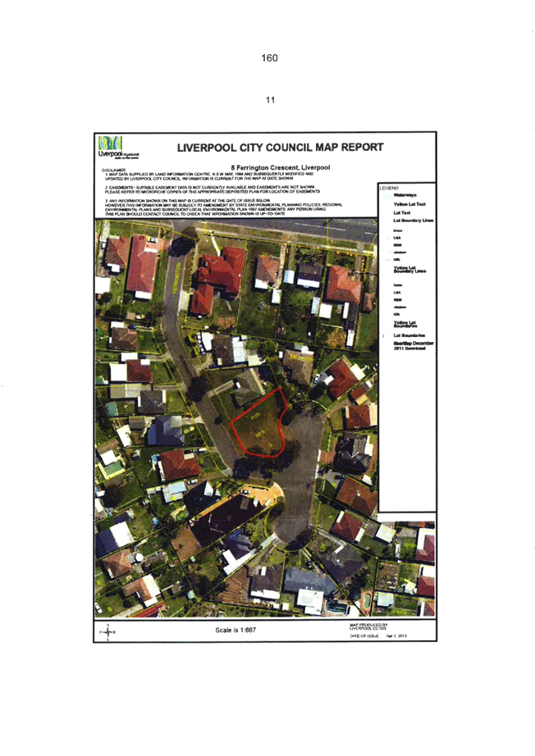Click the 'Yellow Lot Boundary Lines' legend entry

click(x=409, y=270)
